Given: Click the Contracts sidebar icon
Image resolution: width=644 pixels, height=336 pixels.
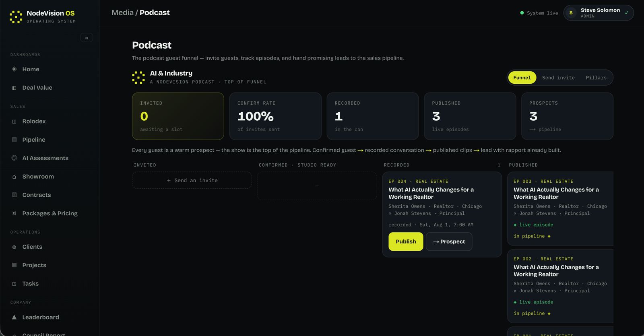Looking at the screenshot, I should click(14, 195).
